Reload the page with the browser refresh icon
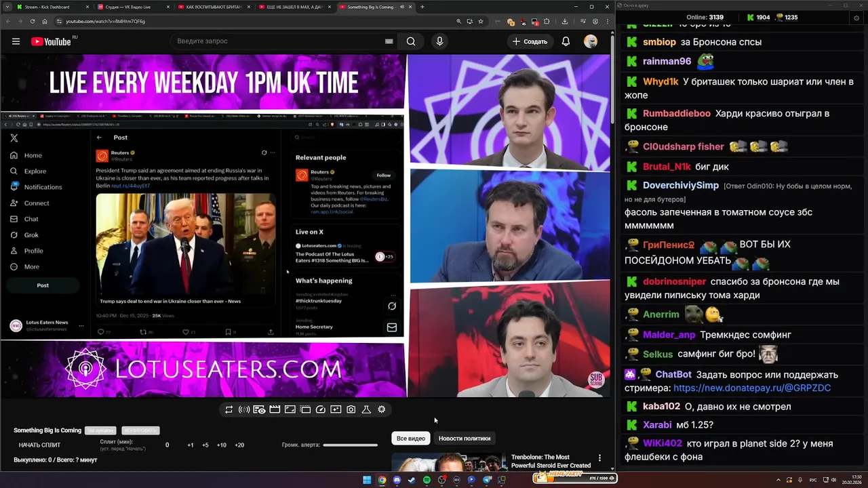868x488 pixels. click(33, 21)
